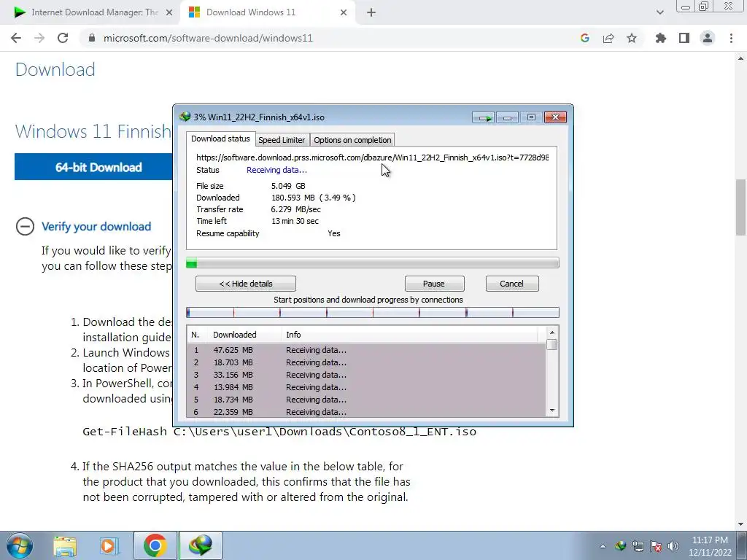Viewport: 747px width, 560px height.
Task: Close the Internet Download Manager tab
Action: click(x=169, y=13)
